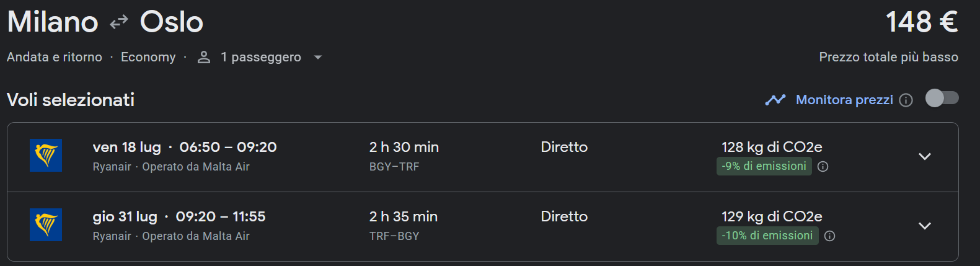Viewport: 980px width, 266px height.
Task: Click the passenger person icon
Action: (203, 57)
